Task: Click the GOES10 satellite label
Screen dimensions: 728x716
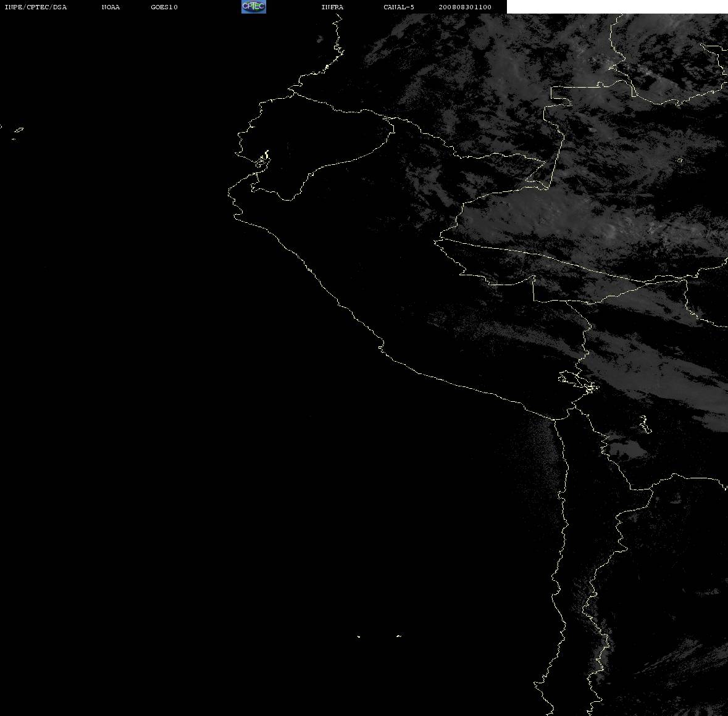Action: click(x=164, y=7)
